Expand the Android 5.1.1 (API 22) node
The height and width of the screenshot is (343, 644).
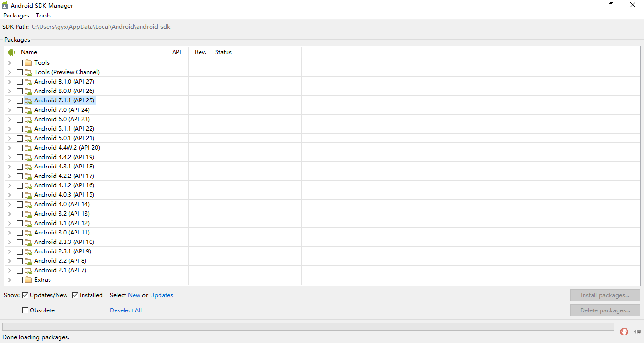click(x=9, y=129)
